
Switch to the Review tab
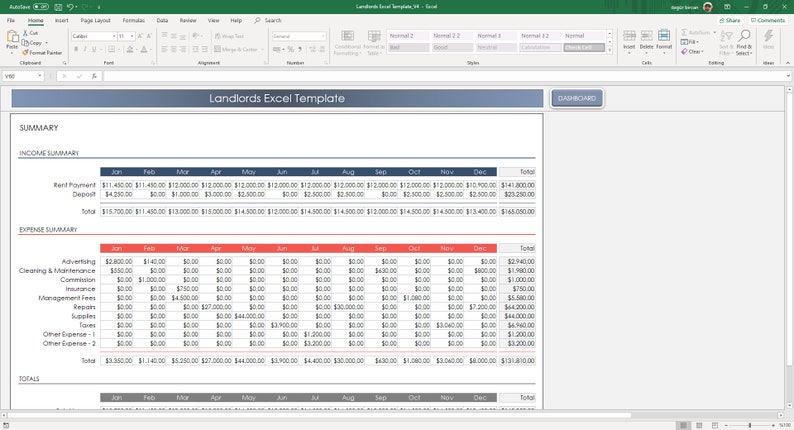[x=188, y=20]
